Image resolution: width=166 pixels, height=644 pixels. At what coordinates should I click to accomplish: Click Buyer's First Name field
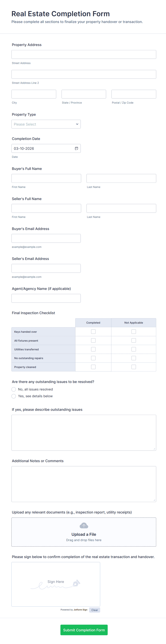tap(46, 178)
